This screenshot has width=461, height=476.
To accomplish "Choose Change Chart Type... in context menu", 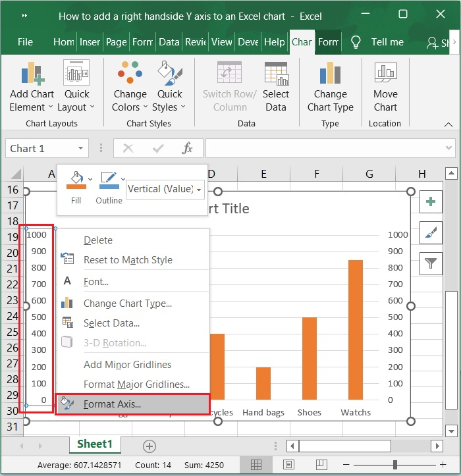I will [x=134, y=304].
